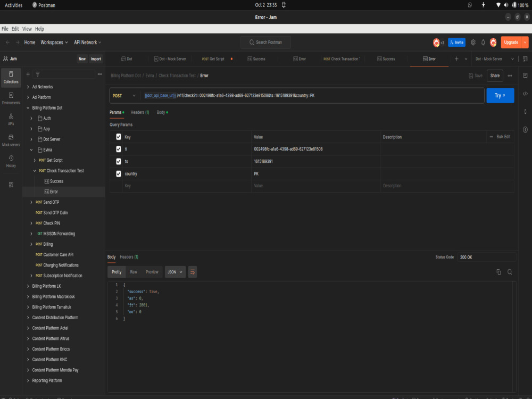Collapse the Billing Platform Dot collection
The height and width of the screenshot is (399, 532).
[x=28, y=108]
